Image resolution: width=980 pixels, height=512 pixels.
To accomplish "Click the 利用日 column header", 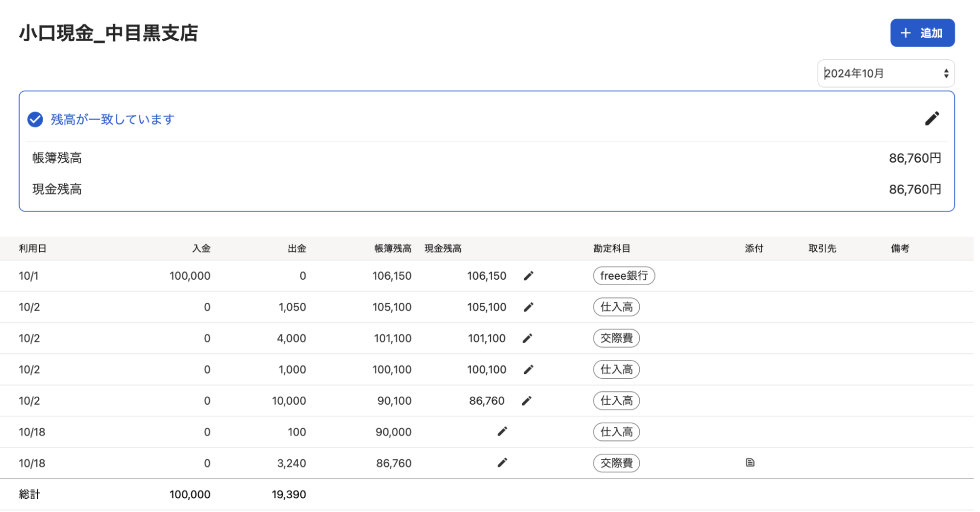I will [x=32, y=248].
